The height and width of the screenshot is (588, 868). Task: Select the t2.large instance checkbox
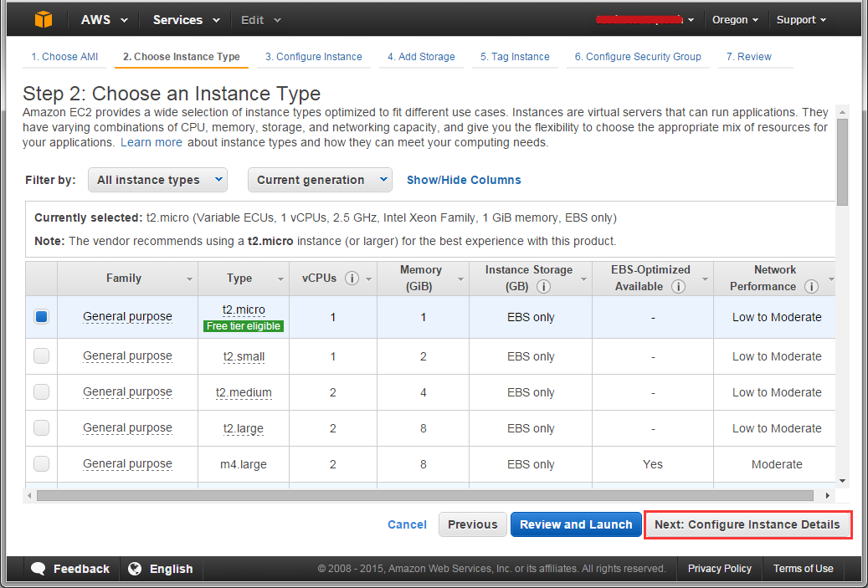42,427
